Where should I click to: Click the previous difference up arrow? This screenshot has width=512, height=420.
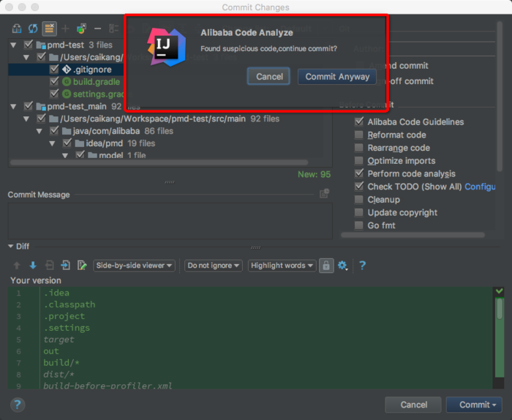click(17, 265)
